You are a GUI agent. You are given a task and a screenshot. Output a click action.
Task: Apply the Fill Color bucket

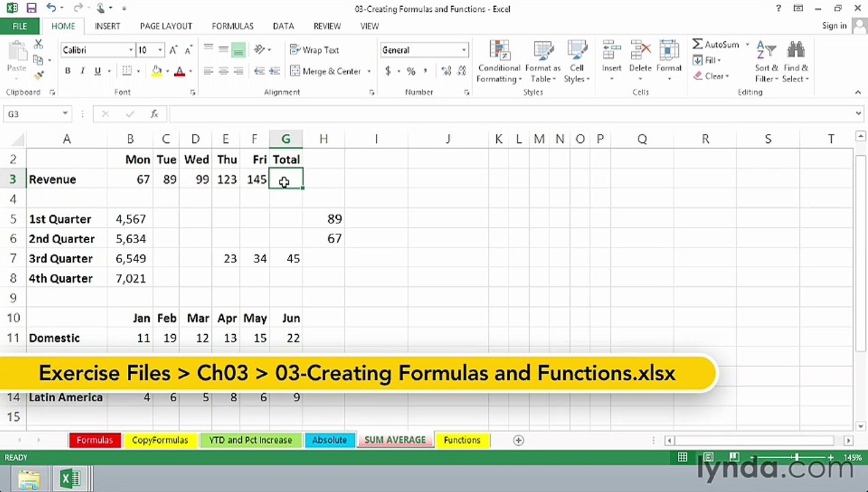point(157,71)
